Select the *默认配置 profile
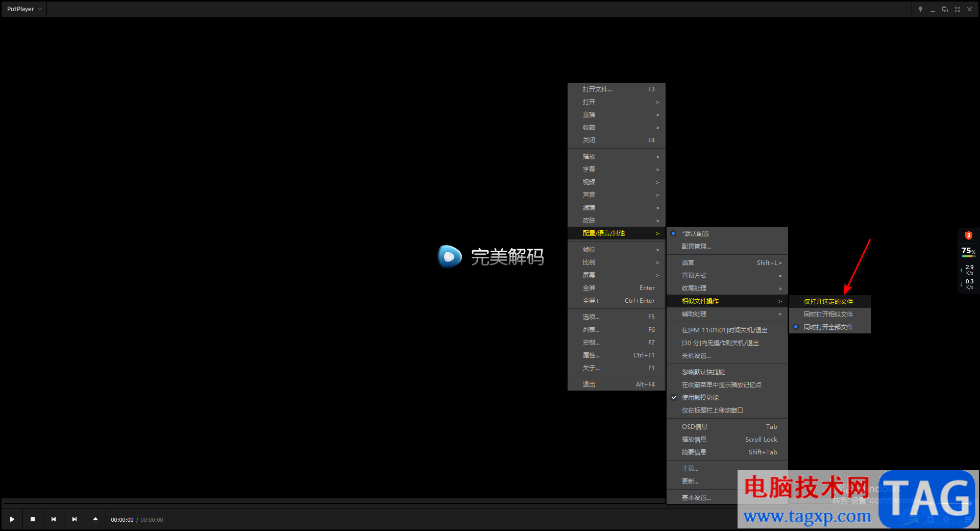This screenshot has width=980, height=531. click(x=727, y=233)
